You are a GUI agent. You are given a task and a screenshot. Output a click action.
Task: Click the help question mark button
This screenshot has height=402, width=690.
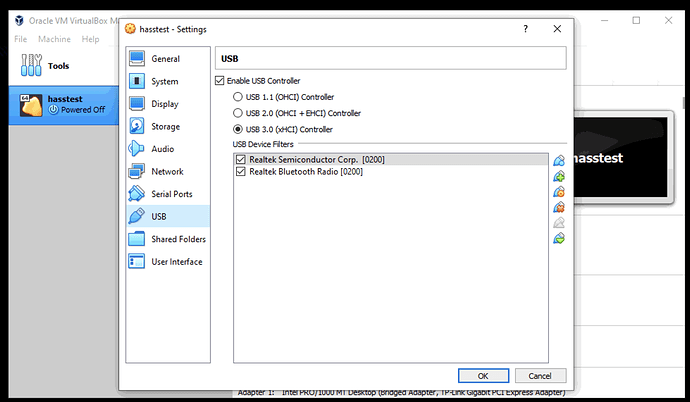tap(525, 29)
